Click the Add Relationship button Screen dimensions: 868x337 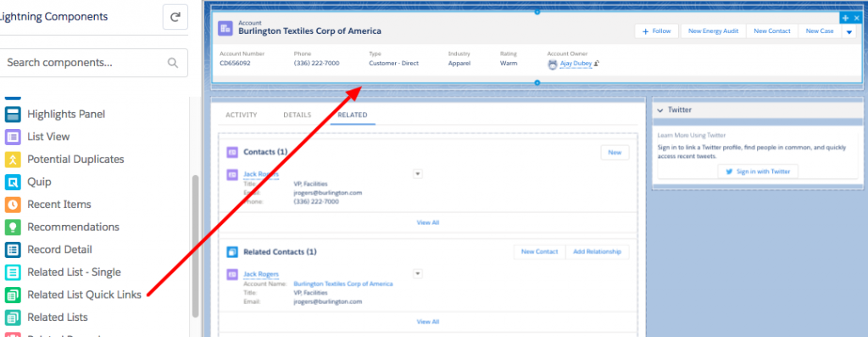(x=598, y=251)
